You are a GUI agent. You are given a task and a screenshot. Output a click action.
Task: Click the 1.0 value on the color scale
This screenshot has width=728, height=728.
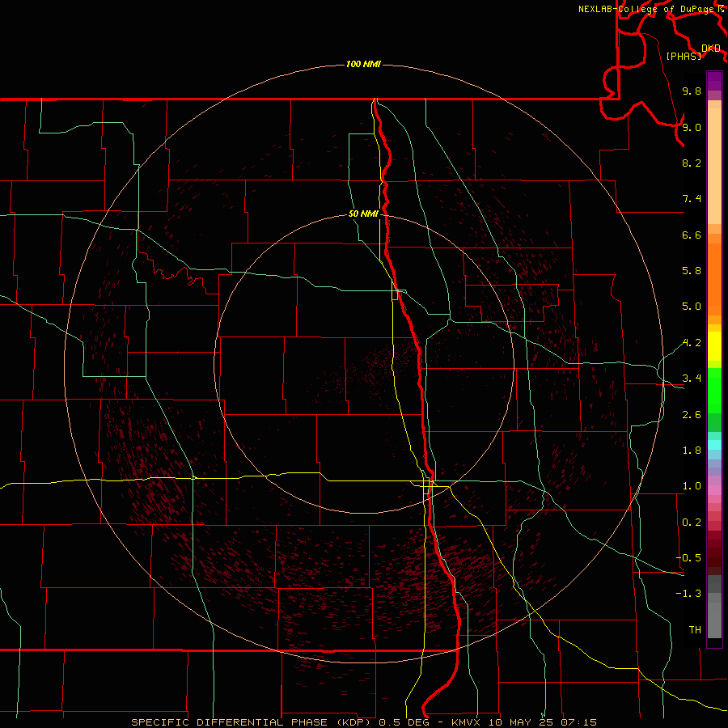coord(692,486)
